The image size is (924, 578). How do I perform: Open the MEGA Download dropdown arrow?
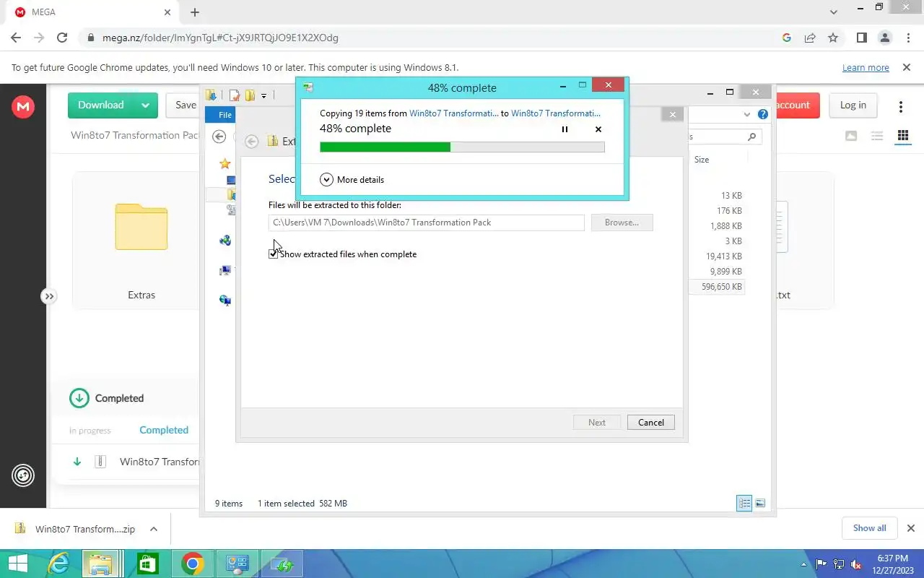pos(146,105)
